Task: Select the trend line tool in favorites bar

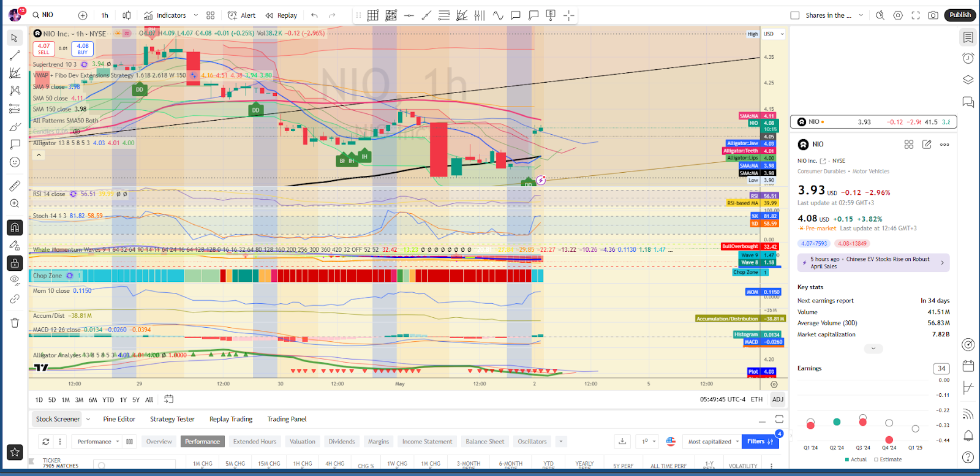Action: (x=426, y=15)
